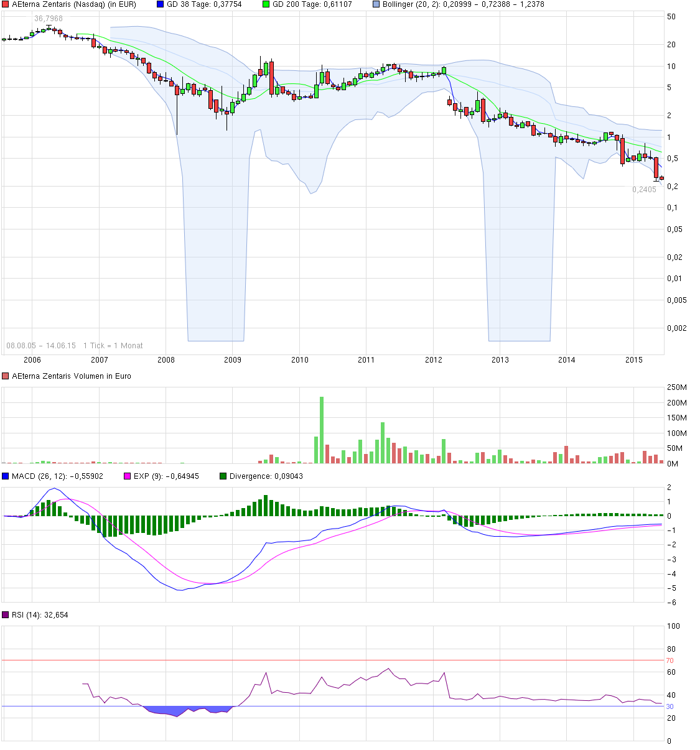
Task: Click the blue 30 RSI threshold label
Action: (670, 706)
